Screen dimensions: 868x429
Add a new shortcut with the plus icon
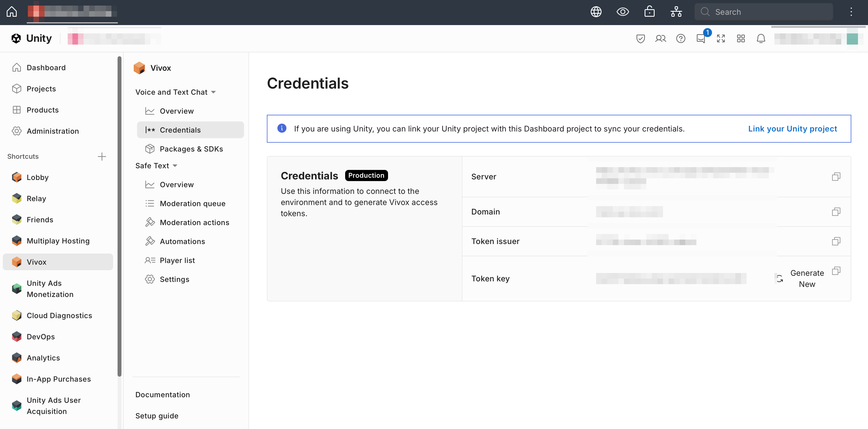pos(102,156)
